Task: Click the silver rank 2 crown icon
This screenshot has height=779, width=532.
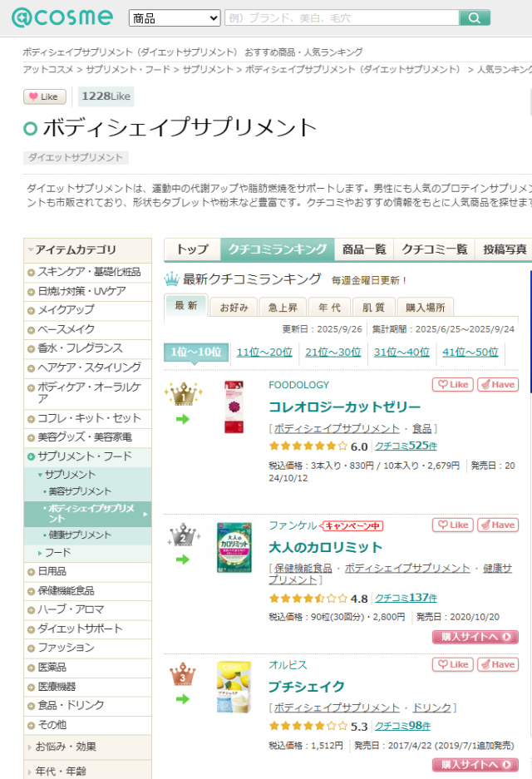Action: click(183, 535)
